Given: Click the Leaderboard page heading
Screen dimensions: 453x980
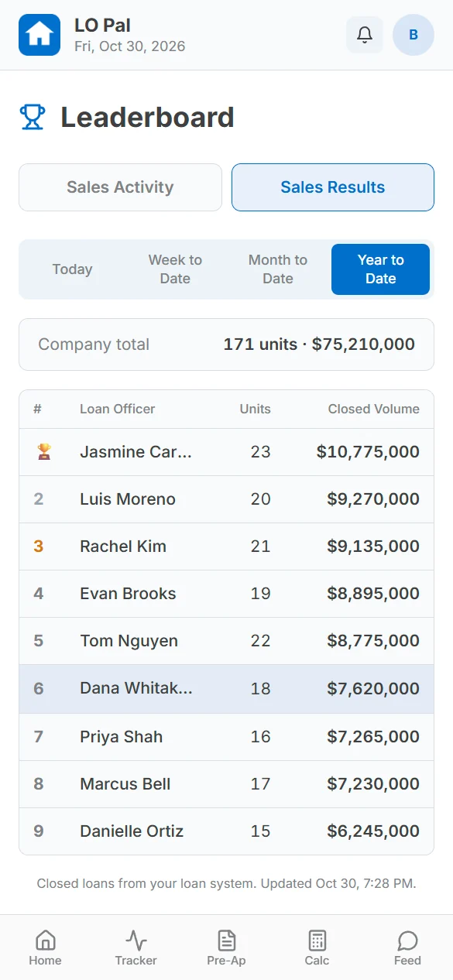Looking at the screenshot, I should click(147, 118).
